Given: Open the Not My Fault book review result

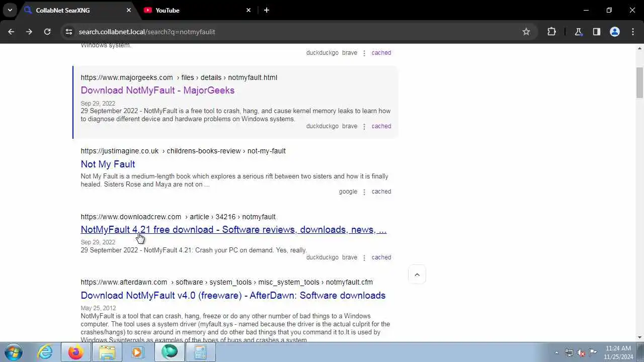Looking at the screenshot, I should tap(108, 164).
